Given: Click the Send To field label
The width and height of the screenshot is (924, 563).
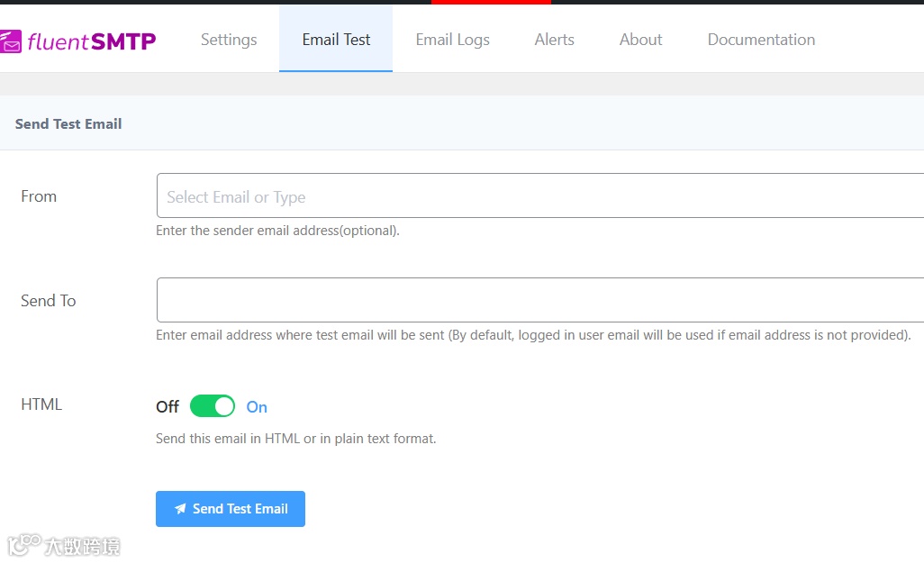Looking at the screenshot, I should click(x=49, y=301).
